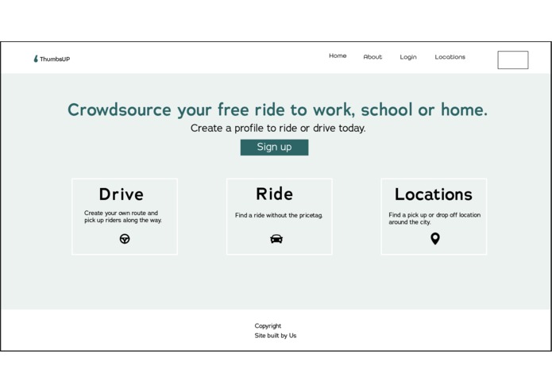Click 'Find a ride without the pricetag' text
Image resolution: width=552 pixels, height=392 pixels.
[279, 215]
